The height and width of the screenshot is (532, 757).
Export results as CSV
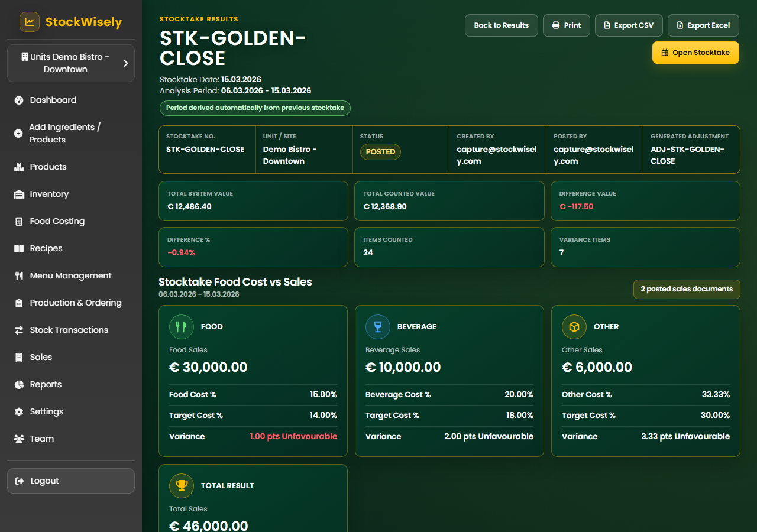click(x=629, y=25)
